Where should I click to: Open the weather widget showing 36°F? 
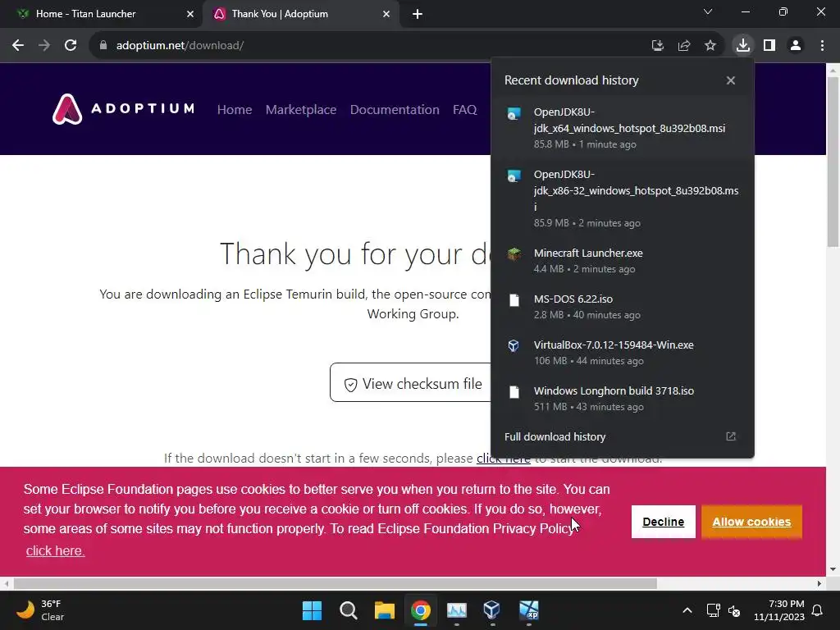40,610
